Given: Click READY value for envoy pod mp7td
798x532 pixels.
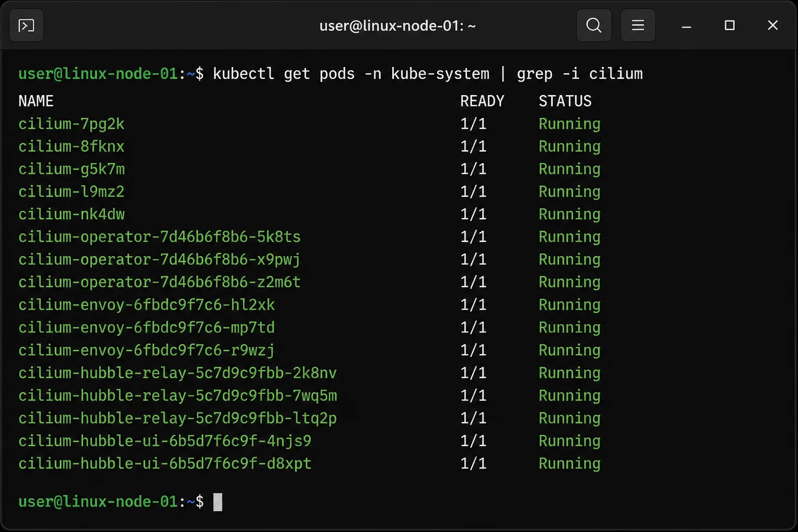Looking at the screenshot, I should pos(473,328).
